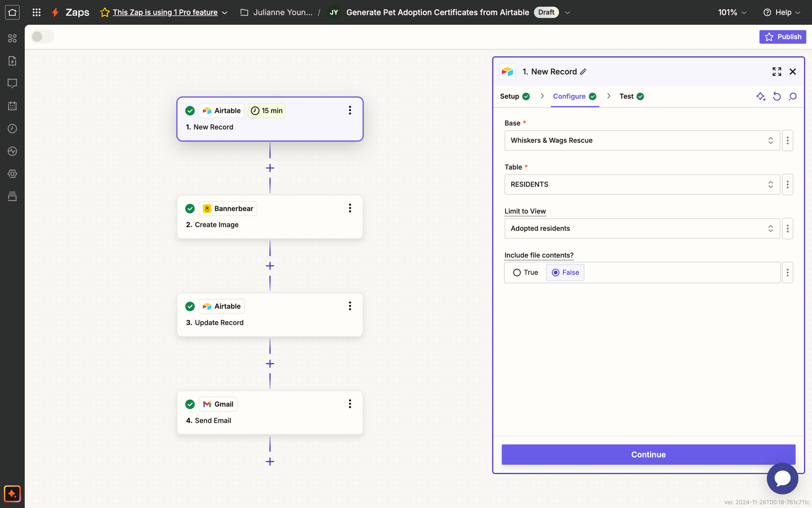Expand the step panel to fullscreen
This screenshot has width=812, height=508.
[x=777, y=72]
